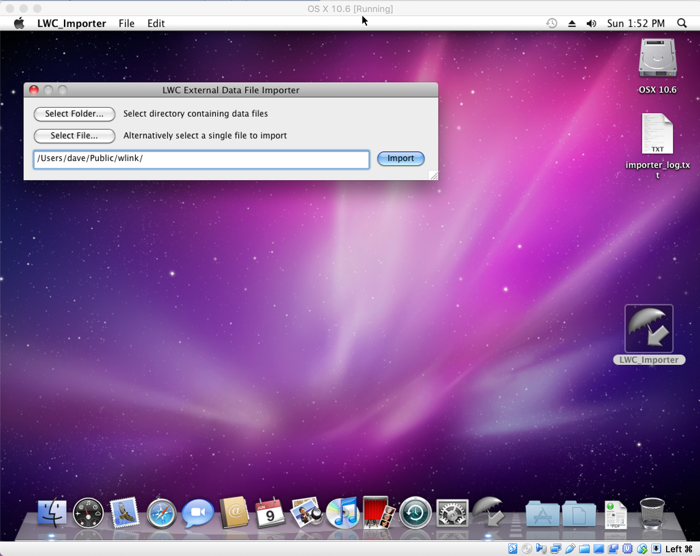This screenshot has height=556, width=700.
Task: Click the Select Folder... button
Action: [74, 114]
